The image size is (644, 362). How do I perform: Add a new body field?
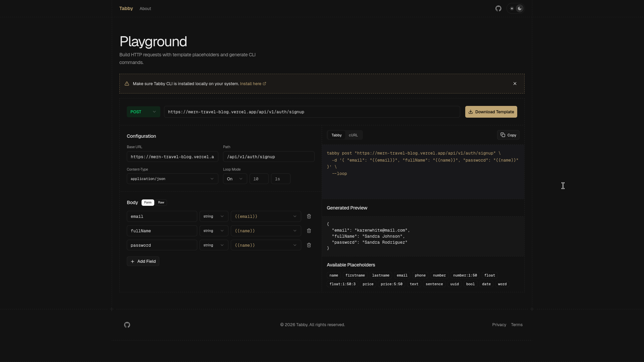point(143,261)
